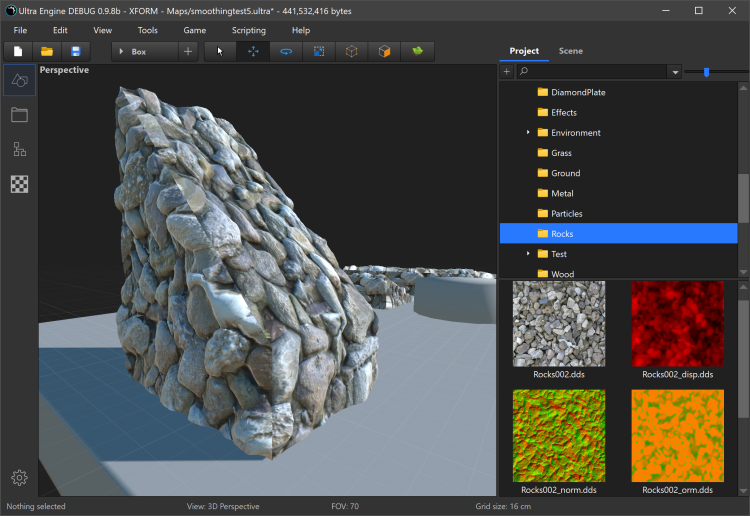Screen dimensions: 750x516
Task: Open the settings gear in left sidebar
Action: pos(19,478)
